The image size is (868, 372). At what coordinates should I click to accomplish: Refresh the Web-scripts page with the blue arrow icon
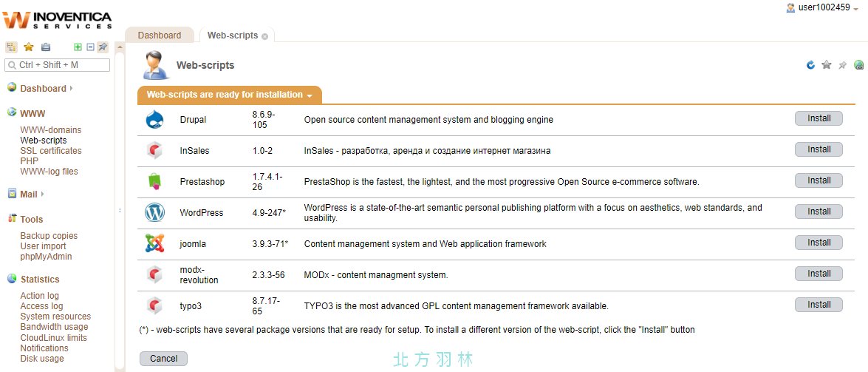point(810,65)
